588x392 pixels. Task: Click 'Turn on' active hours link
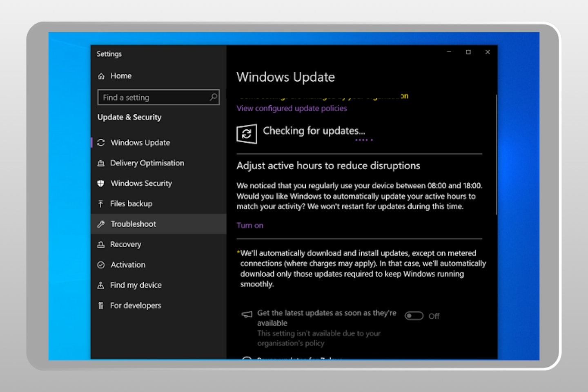coord(250,225)
